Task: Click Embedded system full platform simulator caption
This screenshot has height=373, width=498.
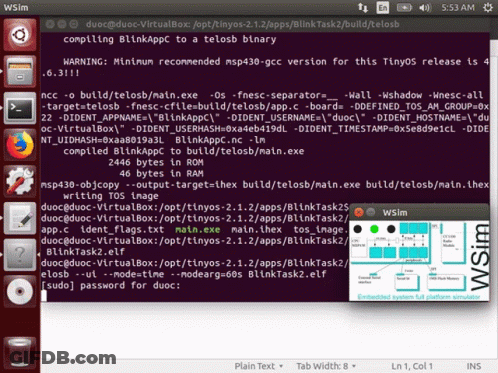Action: [x=419, y=297]
